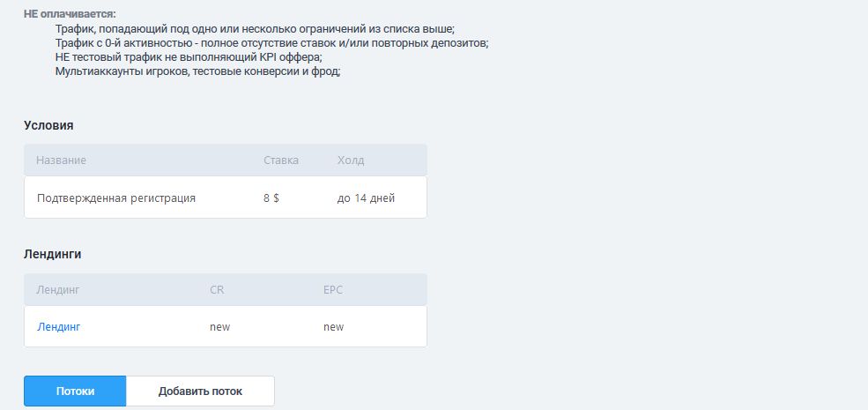This screenshot has height=410, width=868.
Task: Click the line about KPI оффера
Action: (x=188, y=57)
